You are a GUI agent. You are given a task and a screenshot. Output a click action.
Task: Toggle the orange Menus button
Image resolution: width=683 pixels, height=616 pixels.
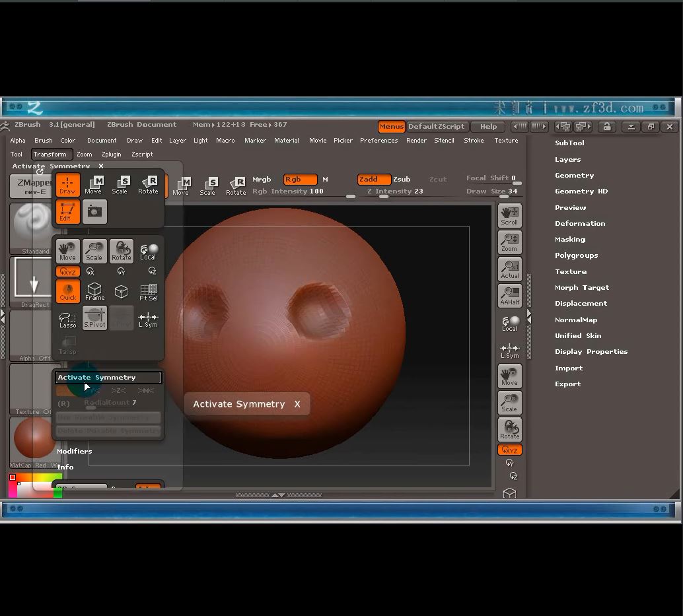click(x=392, y=127)
